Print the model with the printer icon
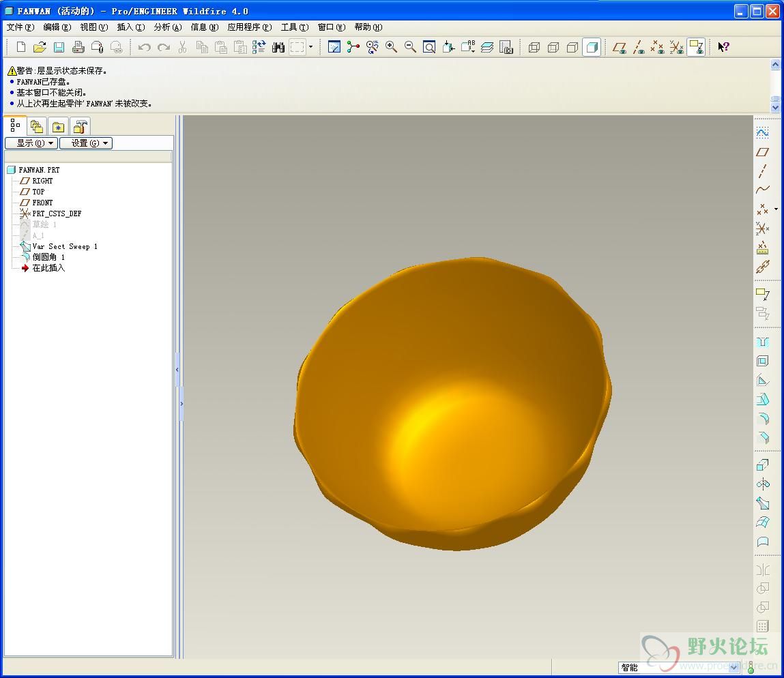This screenshot has height=678, width=784. tap(78, 47)
